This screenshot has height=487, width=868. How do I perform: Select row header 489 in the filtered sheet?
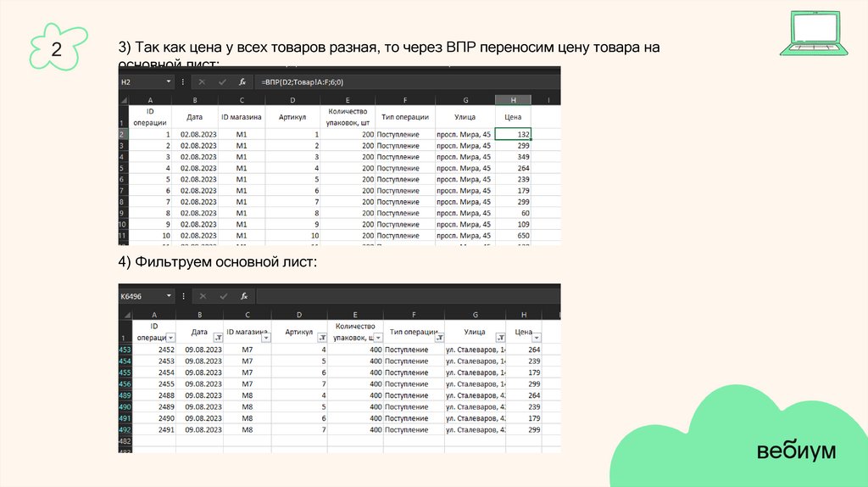125,395
